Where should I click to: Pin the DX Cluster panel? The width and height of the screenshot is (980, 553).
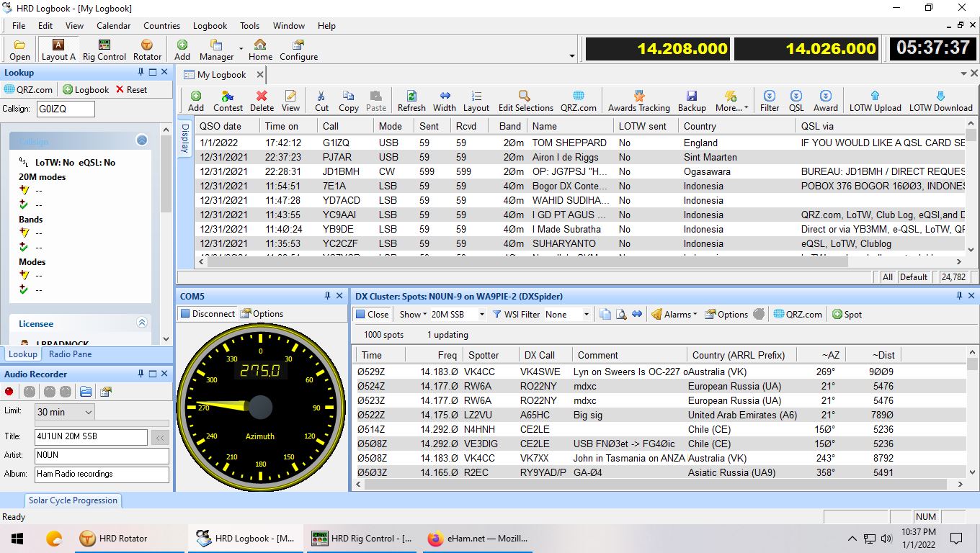tap(960, 296)
